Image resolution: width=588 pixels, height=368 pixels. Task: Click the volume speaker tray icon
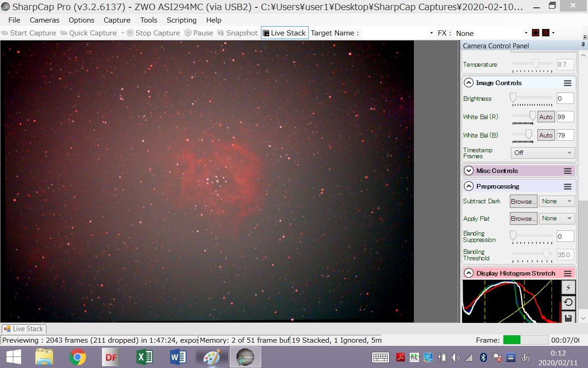(455, 357)
